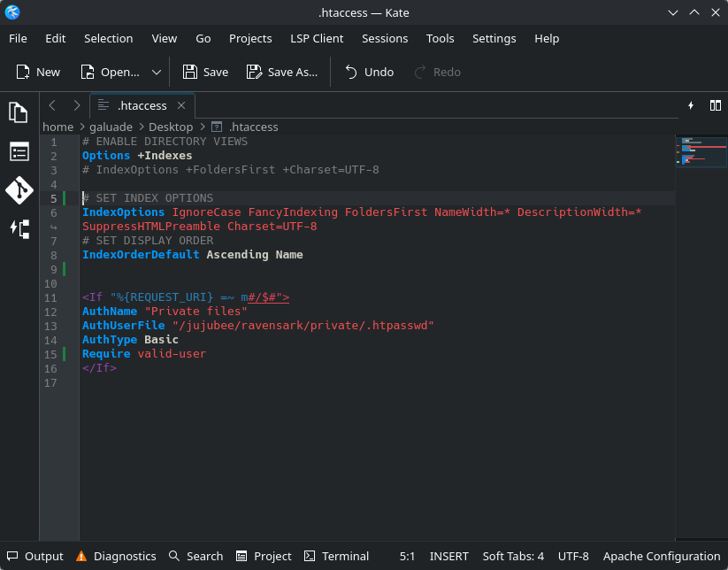The height and width of the screenshot is (570, 728).
Task: Toggle the Output panel
Action: pyautogui.click(x=35, y=556)
